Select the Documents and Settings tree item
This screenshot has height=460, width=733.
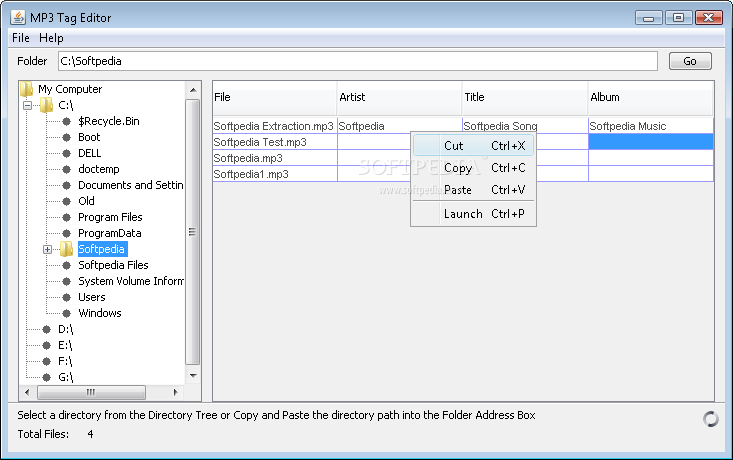130,185
